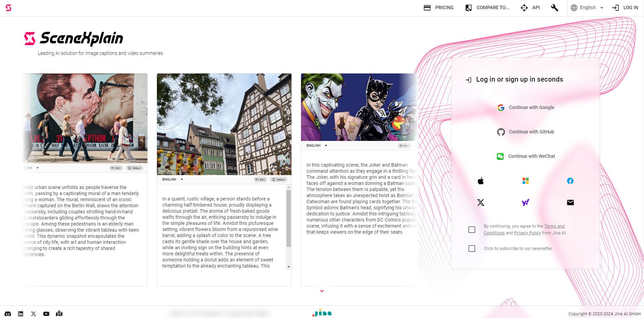Open the wrench tools icon in header

point(554,8)
